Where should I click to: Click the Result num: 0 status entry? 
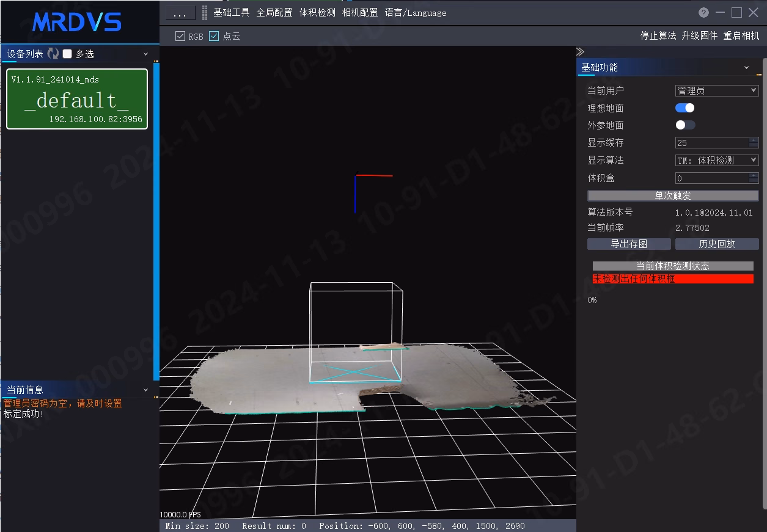(x=274, y=526)
